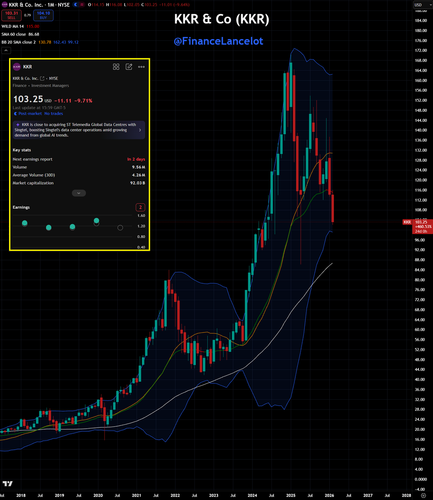Image resolution: width=433 pixels, height=500 pixels.
Task: Click the TradingView logo at bottom left
Action: pos(7,484)
